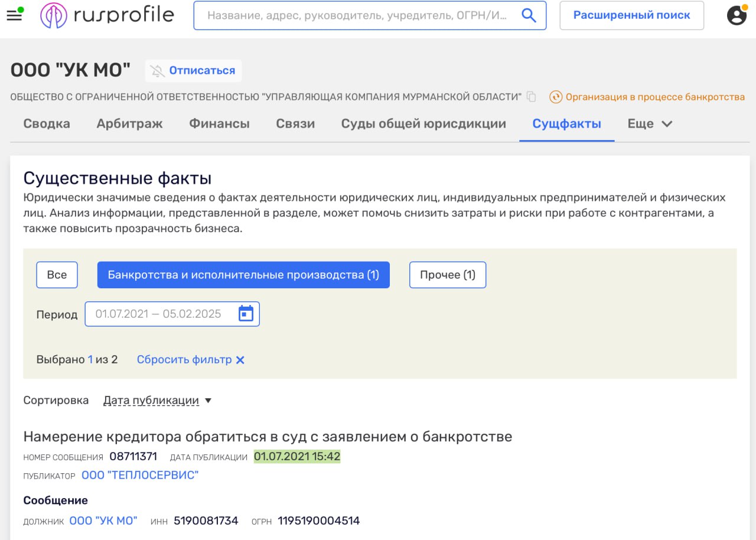756x540 pixels.
Task: Click the magnifier search icon
Action: coord(529,15)
